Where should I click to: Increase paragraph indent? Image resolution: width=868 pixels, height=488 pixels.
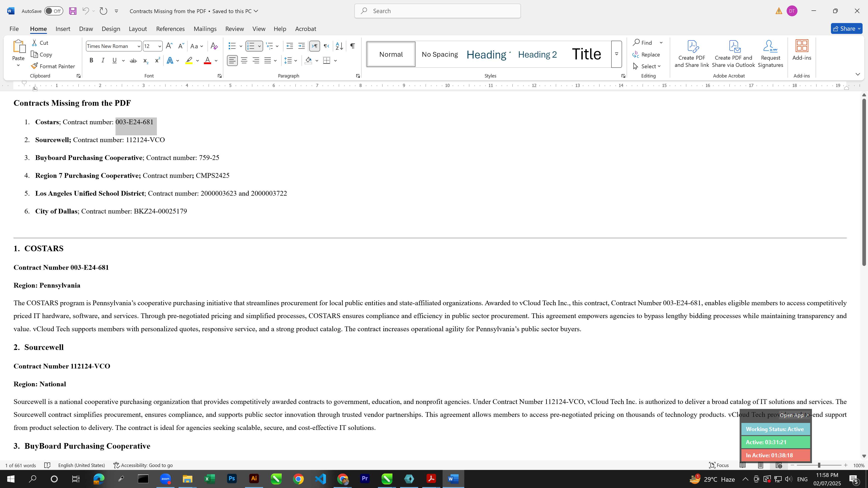(x=302, y=46)
